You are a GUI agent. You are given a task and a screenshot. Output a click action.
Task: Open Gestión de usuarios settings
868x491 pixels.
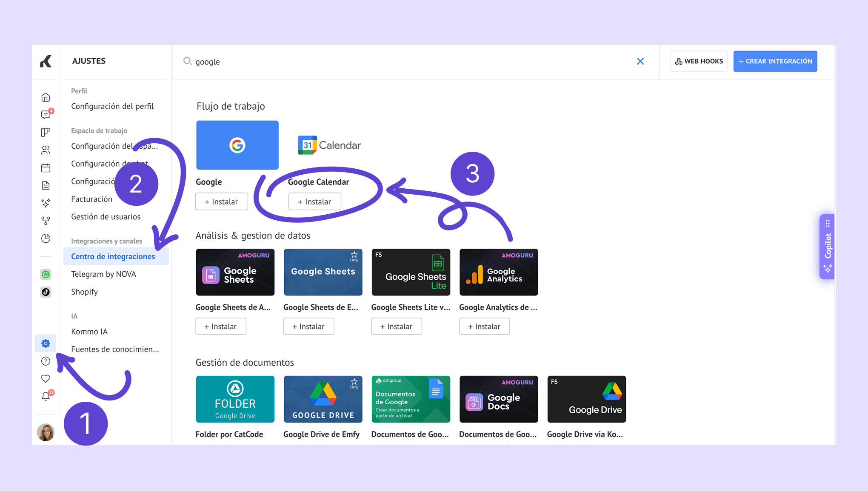106,217
